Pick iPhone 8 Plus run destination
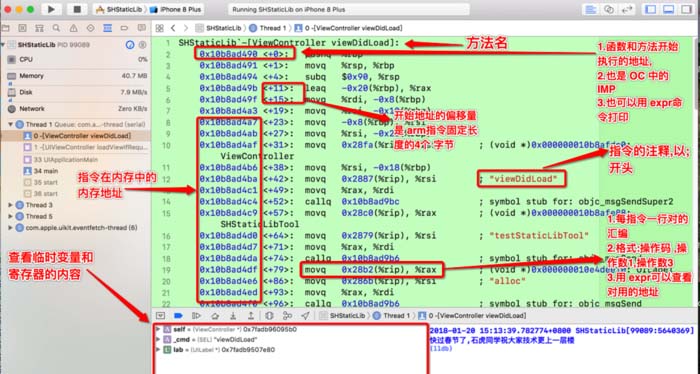Viewport: 700px width, 374px height. [x=176, y=9]
